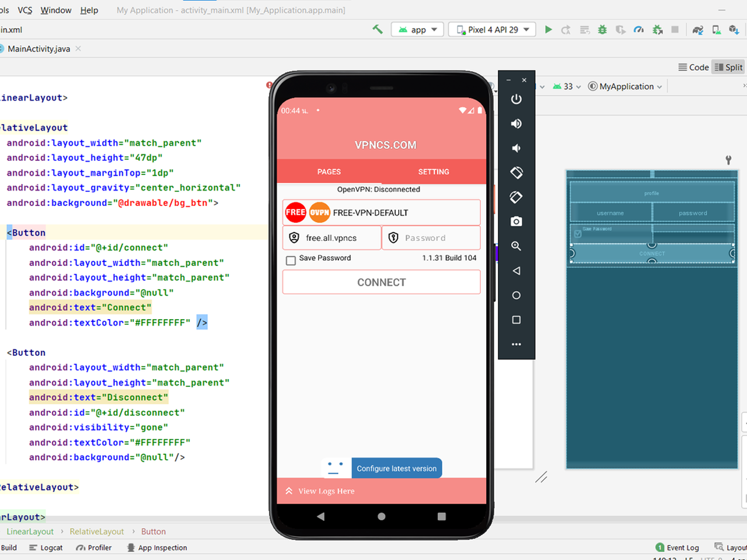This screenshot has height=560, width=747.
Task: Run the app with the green play icon
Action: point(548,29)
